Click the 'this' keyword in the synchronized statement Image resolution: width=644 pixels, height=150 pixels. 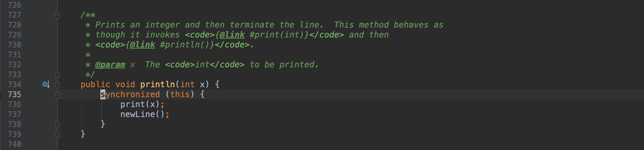point(180,94)
